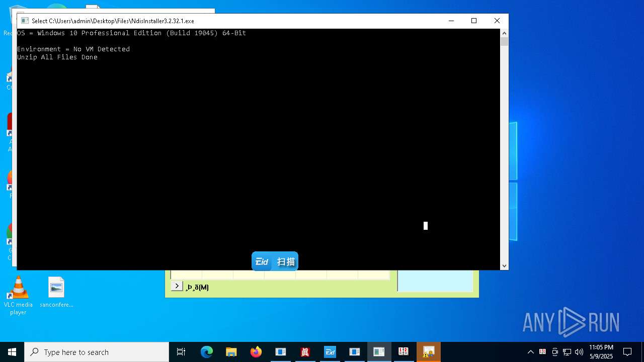Launch Firefox from the taskbar

[x=256, y=352]
